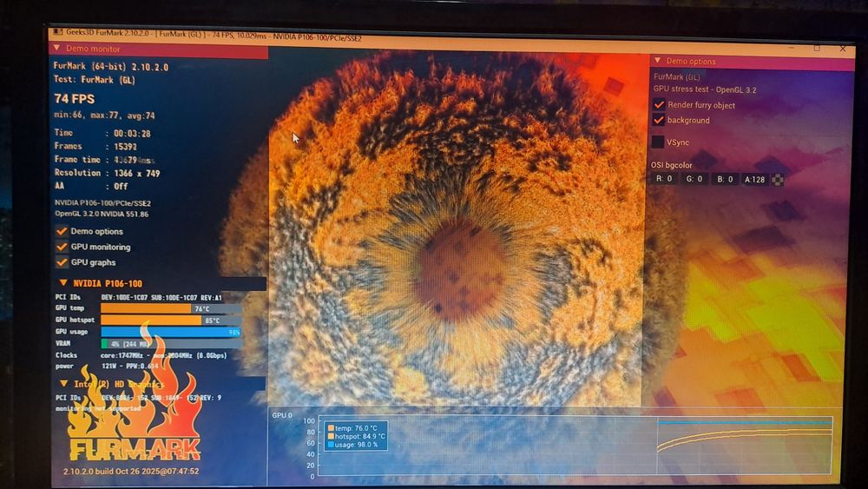Click the Frames 15392 value

[x=125, y=147]
